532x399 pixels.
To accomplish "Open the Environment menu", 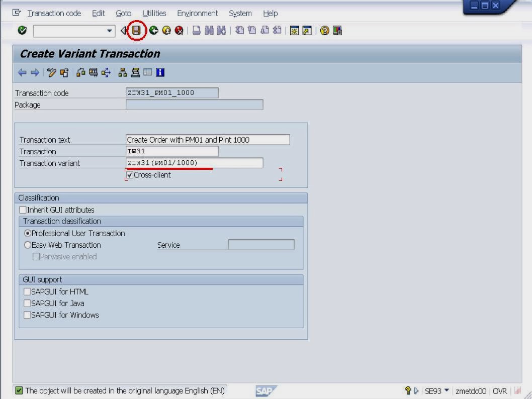I will pos(197,13).
